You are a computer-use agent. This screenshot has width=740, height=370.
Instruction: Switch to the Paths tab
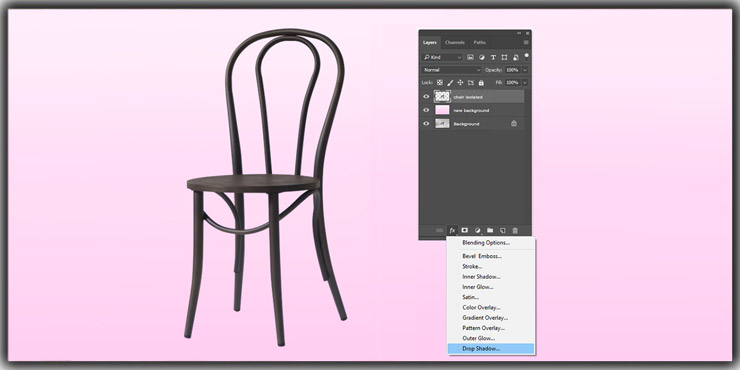coord(479,42)
